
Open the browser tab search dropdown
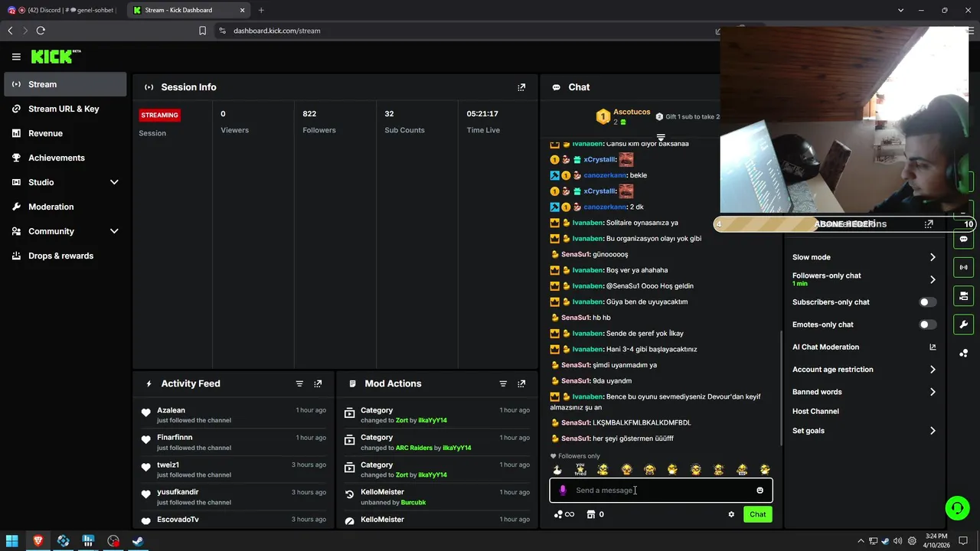click(900, 10)
